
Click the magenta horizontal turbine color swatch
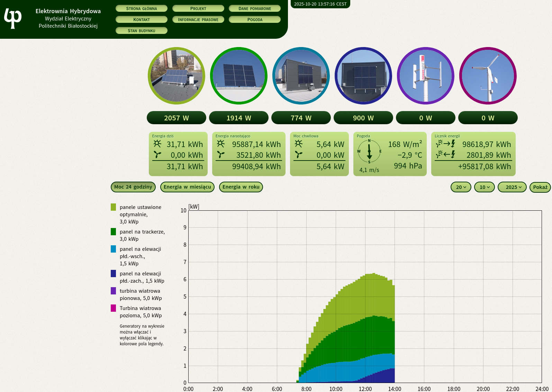(113, 308)
